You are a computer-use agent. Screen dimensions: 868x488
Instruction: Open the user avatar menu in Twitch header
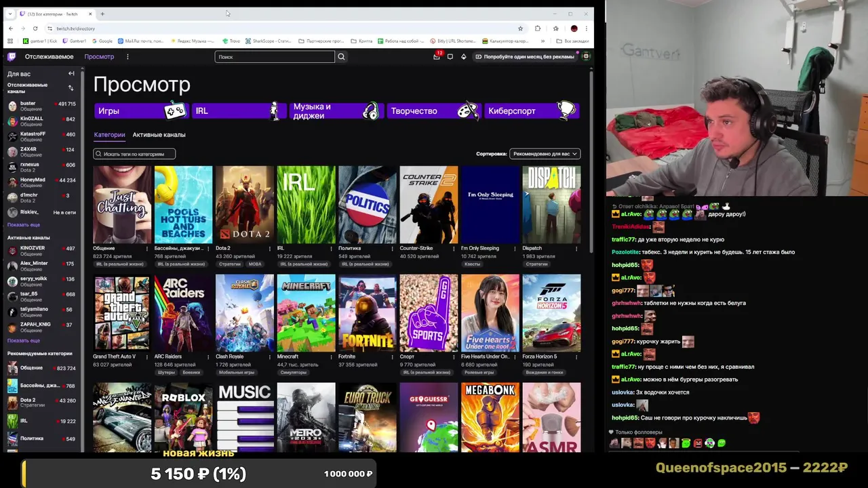[586, 57]
